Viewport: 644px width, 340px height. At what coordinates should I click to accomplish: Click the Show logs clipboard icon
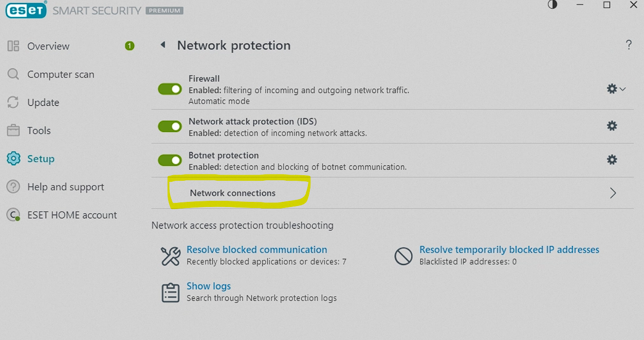pyautogui.click(x=171, y=292)
